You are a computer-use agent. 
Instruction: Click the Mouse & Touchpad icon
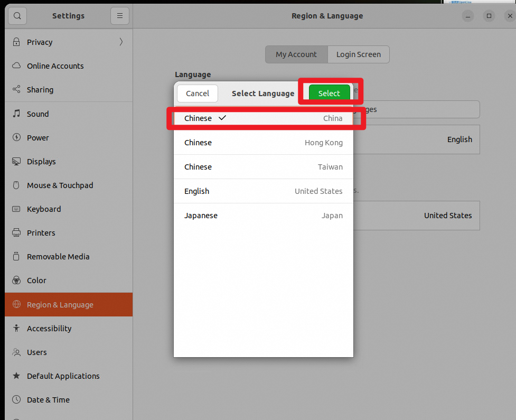point(16,185)
